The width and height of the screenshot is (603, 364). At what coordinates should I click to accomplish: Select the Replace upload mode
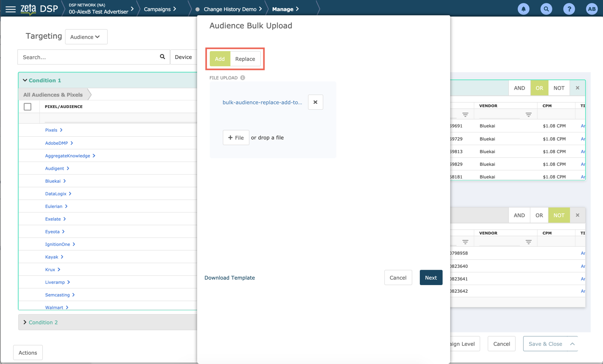[x=245, y=59]
